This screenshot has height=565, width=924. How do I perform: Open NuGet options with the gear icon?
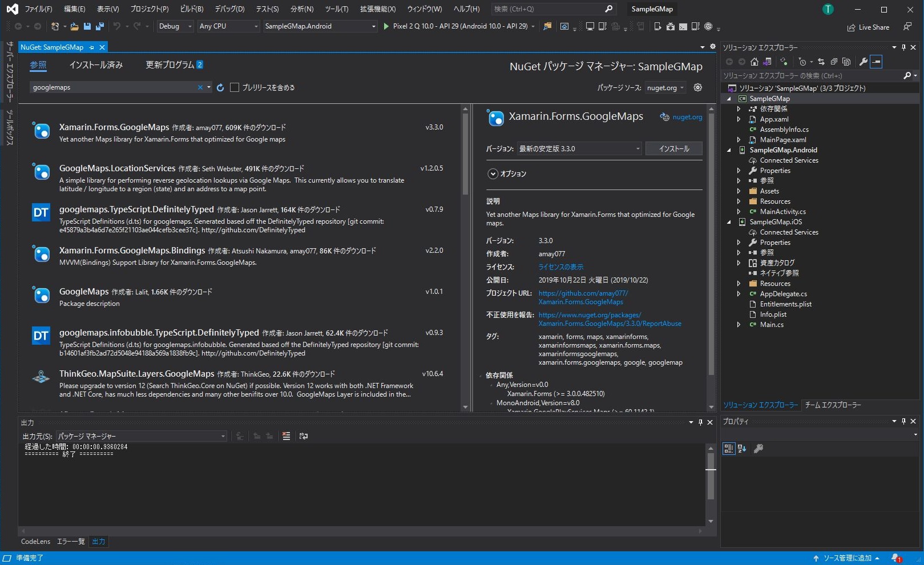[697, 87]
